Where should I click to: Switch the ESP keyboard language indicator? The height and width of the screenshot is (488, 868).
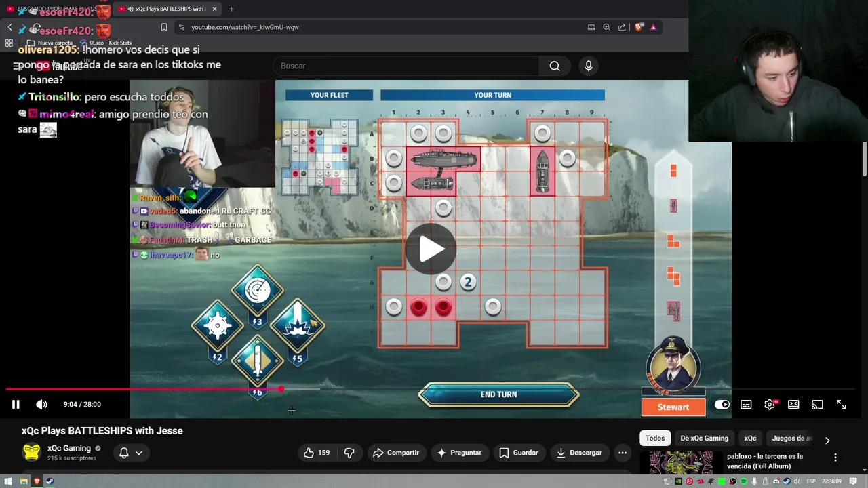point(811,481)
